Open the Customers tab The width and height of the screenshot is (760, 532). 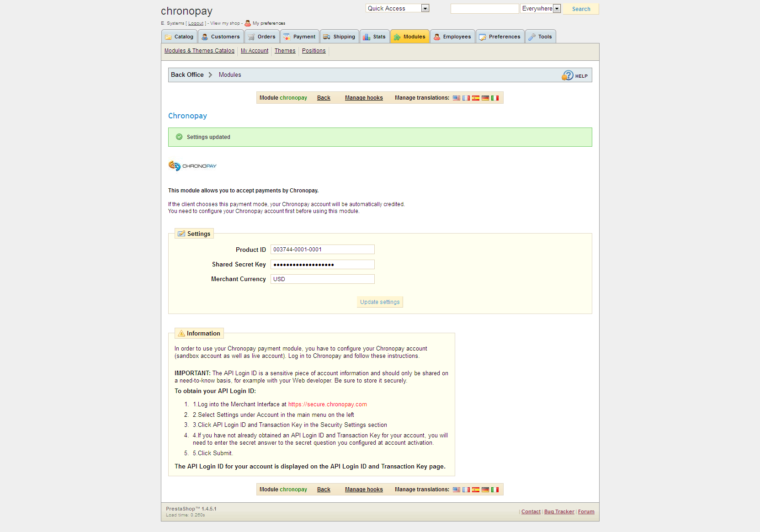pyautogui.click(x=221, y=37)
